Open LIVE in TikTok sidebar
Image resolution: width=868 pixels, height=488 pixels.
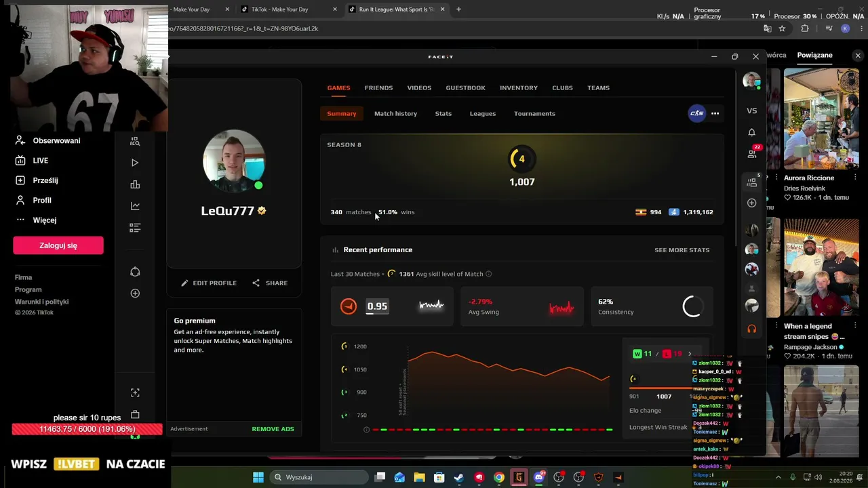(x=32, y=161)
